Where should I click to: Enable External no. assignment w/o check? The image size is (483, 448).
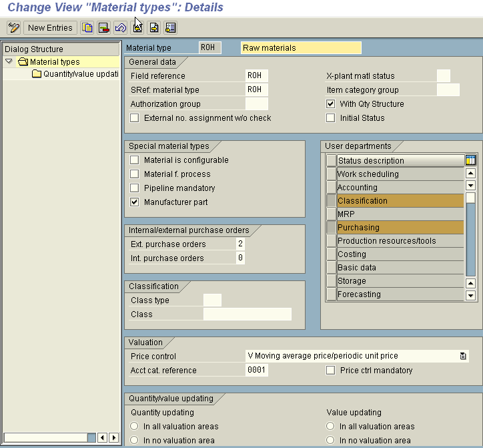pos(134,118)
